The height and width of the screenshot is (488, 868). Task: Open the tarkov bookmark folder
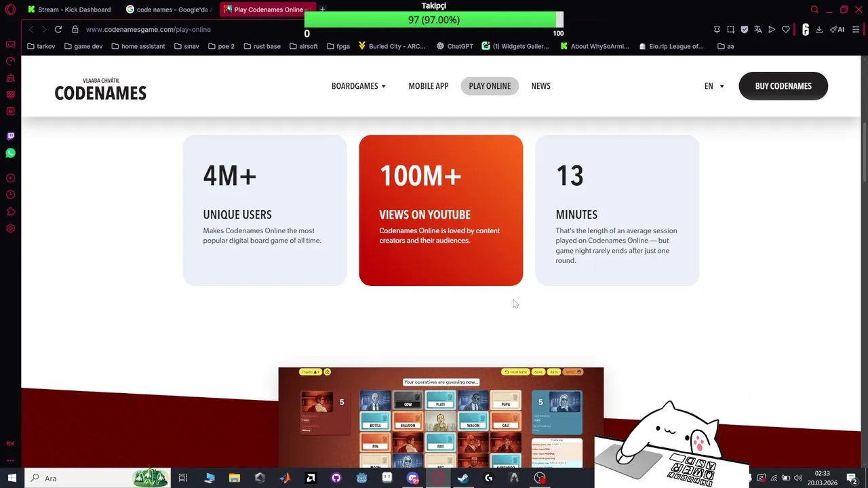tap(41, 46)
